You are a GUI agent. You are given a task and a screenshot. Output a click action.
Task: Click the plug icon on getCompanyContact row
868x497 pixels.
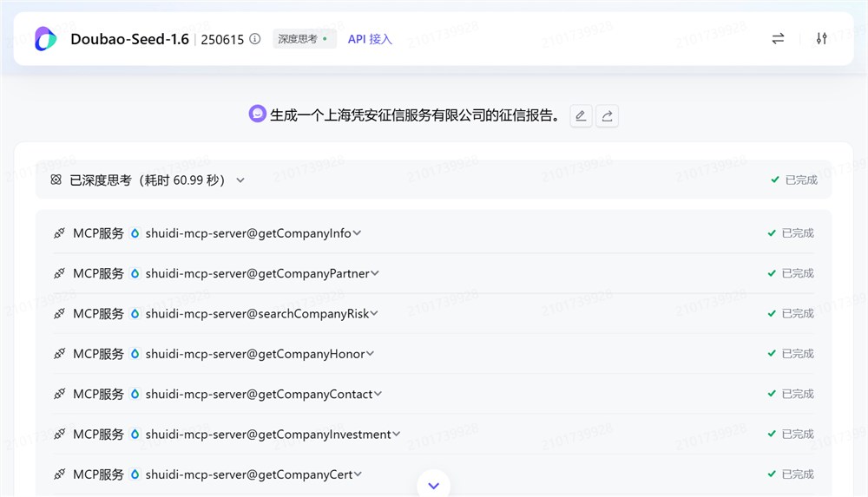59,394
